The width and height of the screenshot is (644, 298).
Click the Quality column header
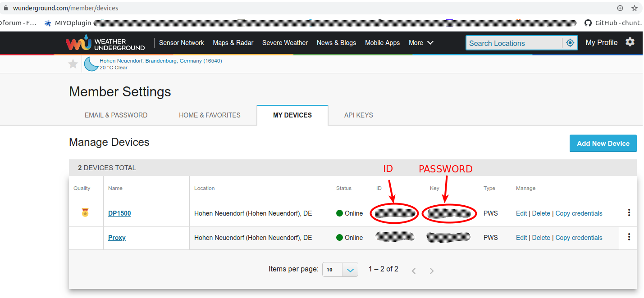coord(82,188)
